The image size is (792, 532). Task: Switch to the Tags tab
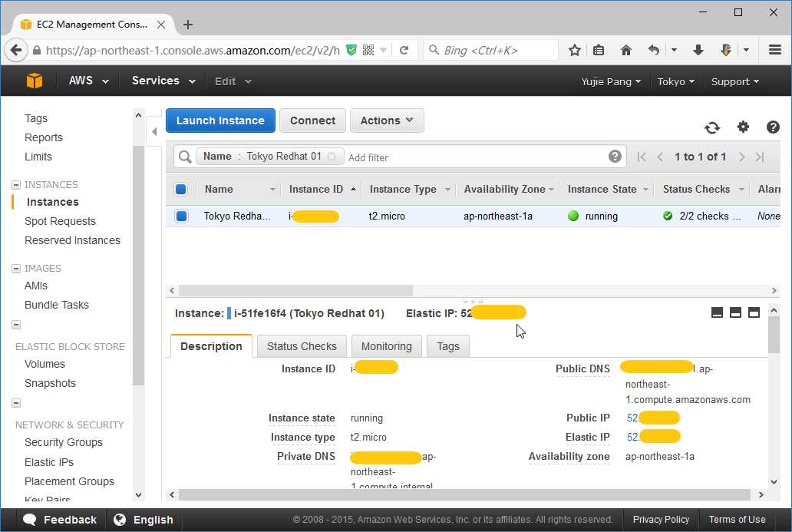[448, 346]
